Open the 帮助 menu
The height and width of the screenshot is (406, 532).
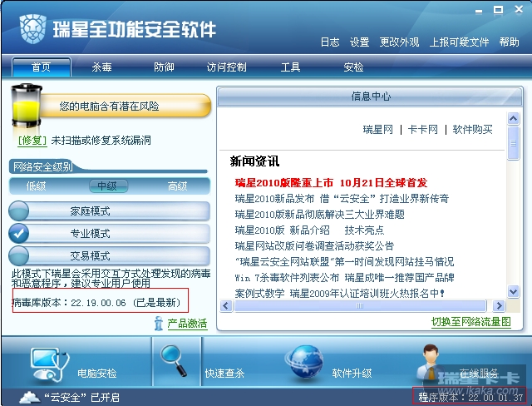(x=509, y=42)
